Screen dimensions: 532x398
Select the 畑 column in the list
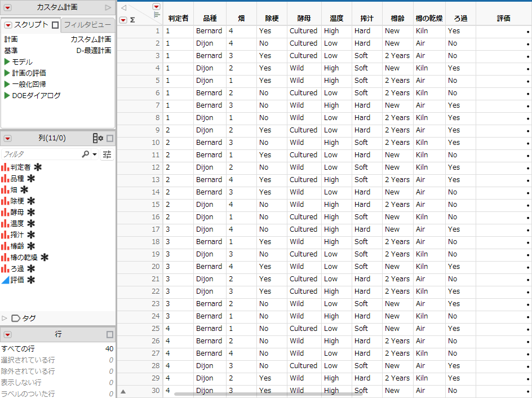click(14, 189)
